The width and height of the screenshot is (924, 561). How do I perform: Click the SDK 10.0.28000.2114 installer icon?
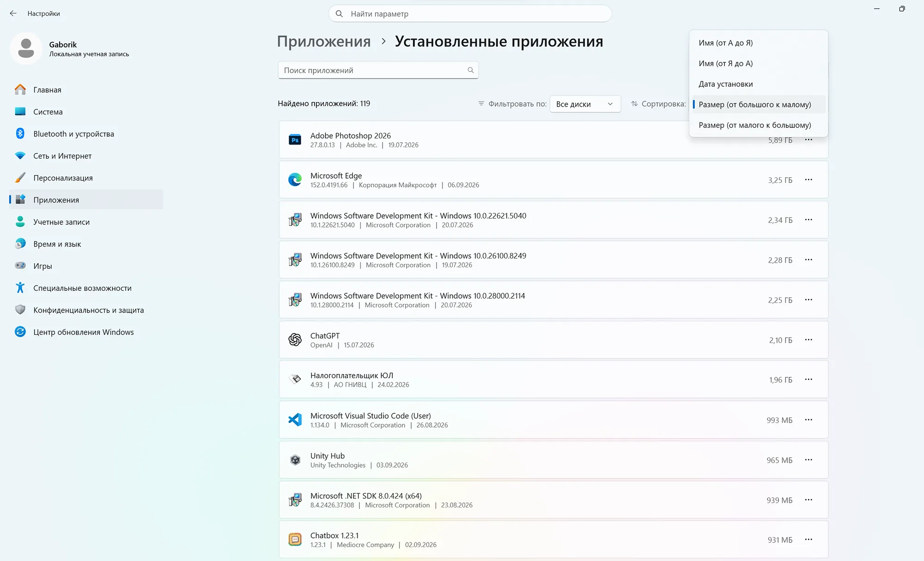295,300
